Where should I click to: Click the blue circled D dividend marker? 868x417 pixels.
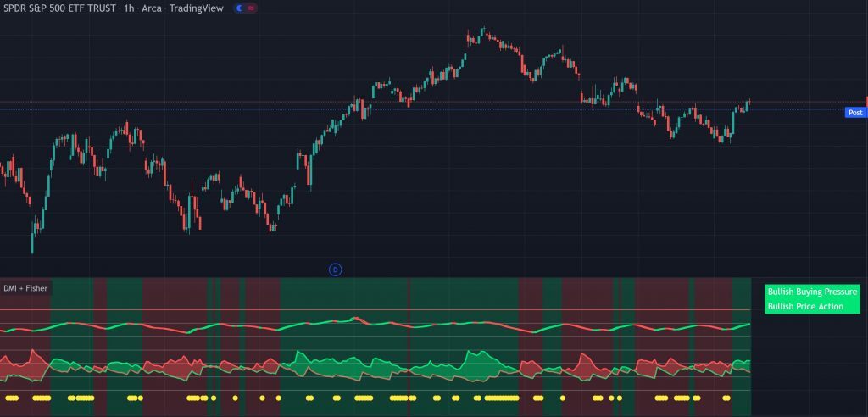[335, 270]
